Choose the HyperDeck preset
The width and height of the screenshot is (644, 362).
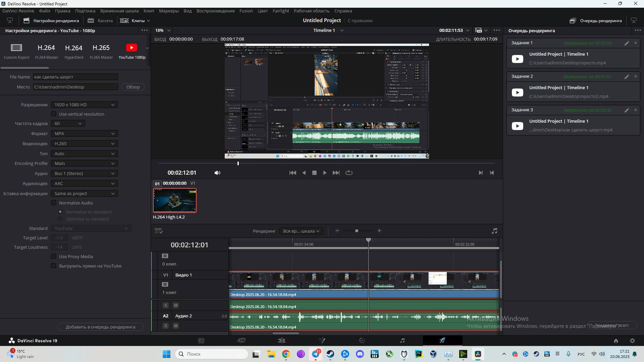[74, 51]
